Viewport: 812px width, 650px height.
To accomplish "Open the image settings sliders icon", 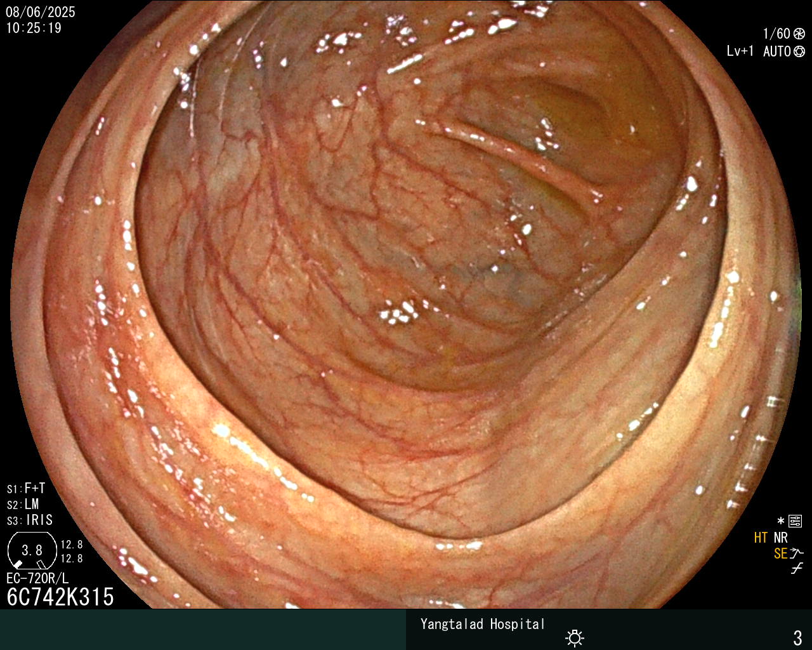I will coord(795,521).
